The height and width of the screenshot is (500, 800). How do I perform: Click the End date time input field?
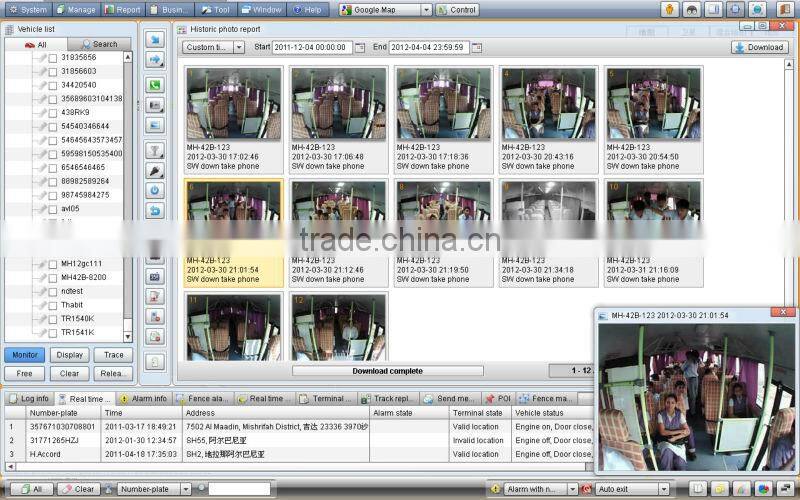[429, 47]
